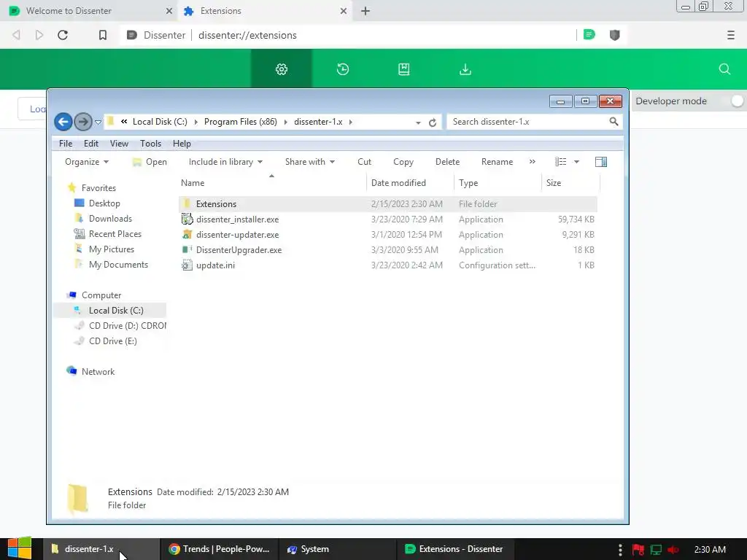The width and height of the screenshot is (747, 560).
Task: Close the Extensions browser tab
Action: [344, 11]
